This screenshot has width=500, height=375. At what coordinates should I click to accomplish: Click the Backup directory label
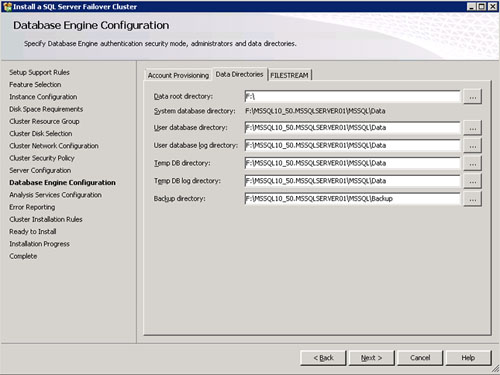[179, 199]
